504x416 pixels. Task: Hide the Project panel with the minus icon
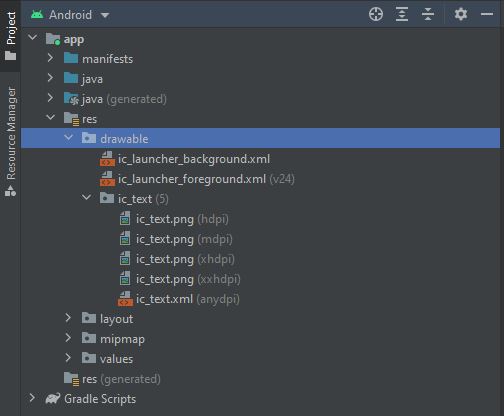click(487, 14)
